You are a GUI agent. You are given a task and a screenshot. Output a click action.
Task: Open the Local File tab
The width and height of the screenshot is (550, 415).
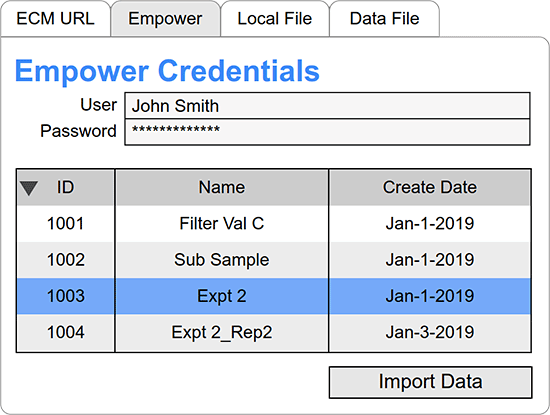click(x=275, y=19)
